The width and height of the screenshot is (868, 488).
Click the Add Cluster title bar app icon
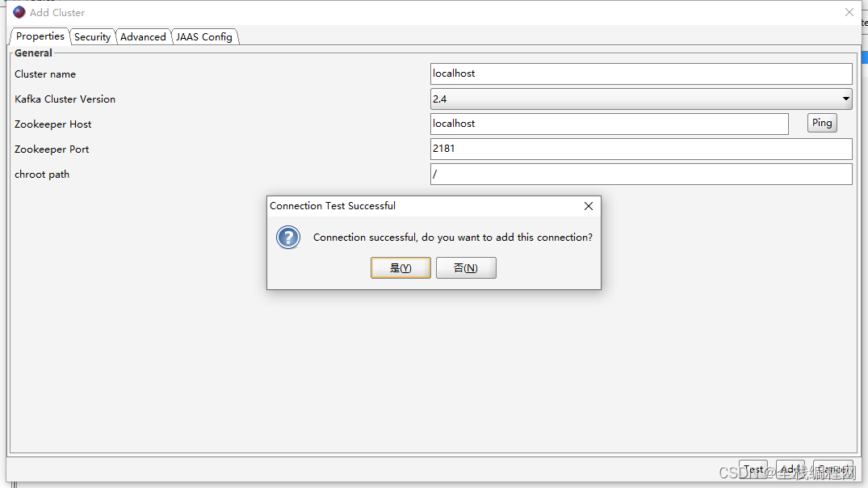(19, 12)
